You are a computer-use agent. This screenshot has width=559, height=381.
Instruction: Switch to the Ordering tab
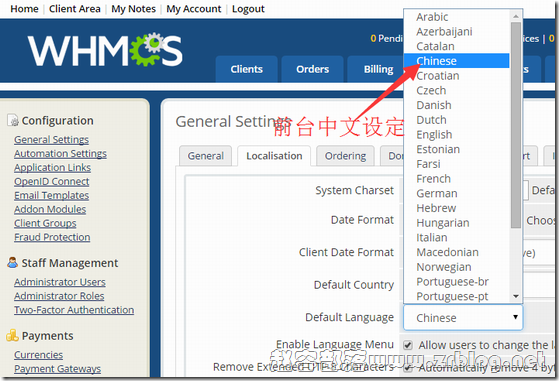[x=345, y=156]
